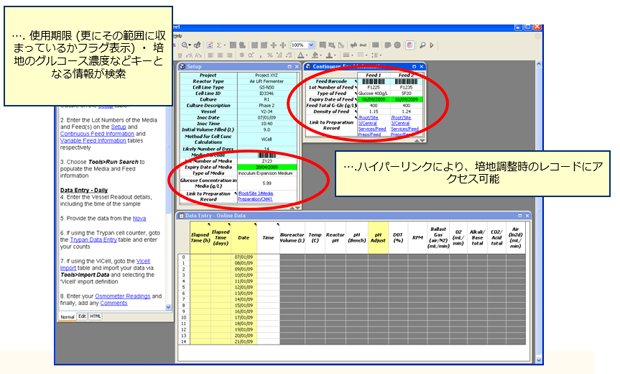620x374 pixels.
Task: Maximize the Data Entry - Online Data panel
Action: point(520,215)
